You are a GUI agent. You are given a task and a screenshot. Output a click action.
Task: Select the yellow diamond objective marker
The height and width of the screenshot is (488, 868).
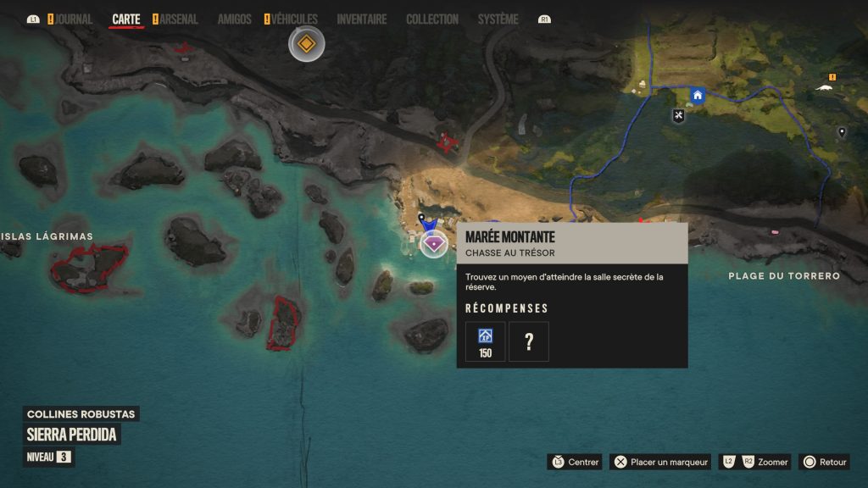(x=306, y=44)
